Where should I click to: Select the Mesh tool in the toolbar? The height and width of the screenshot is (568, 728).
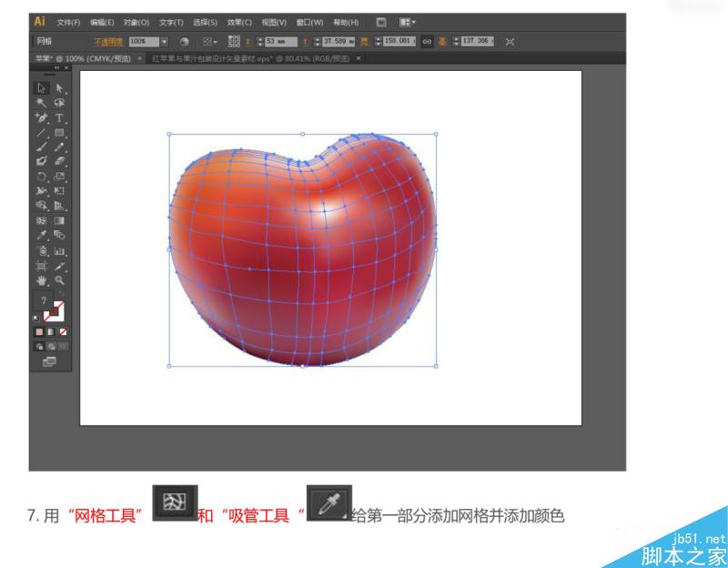coord(40,220)
